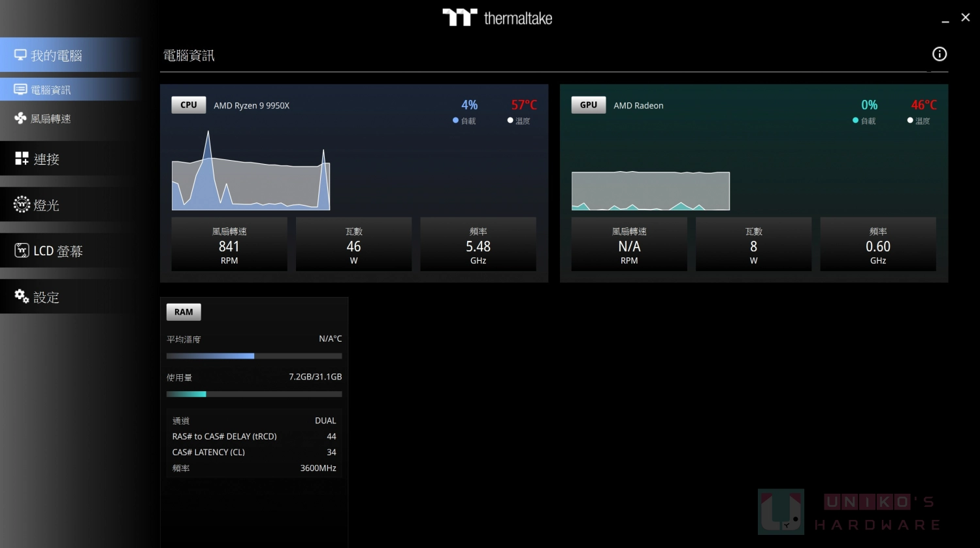Toggle the GPU 負載 teal legend dot
Screen dimensions: 980x548
tap(855, 121)
